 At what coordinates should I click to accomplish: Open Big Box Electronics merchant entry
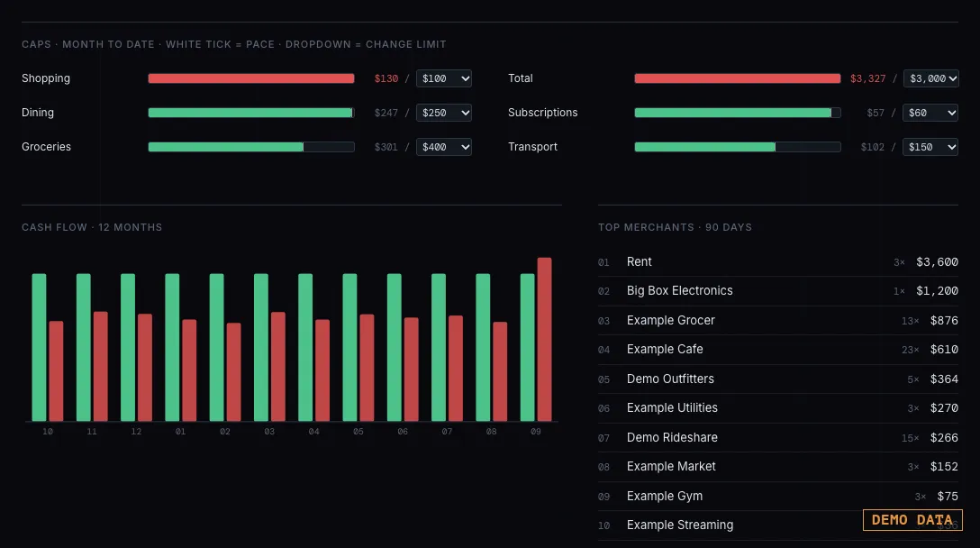pos(778,291)
